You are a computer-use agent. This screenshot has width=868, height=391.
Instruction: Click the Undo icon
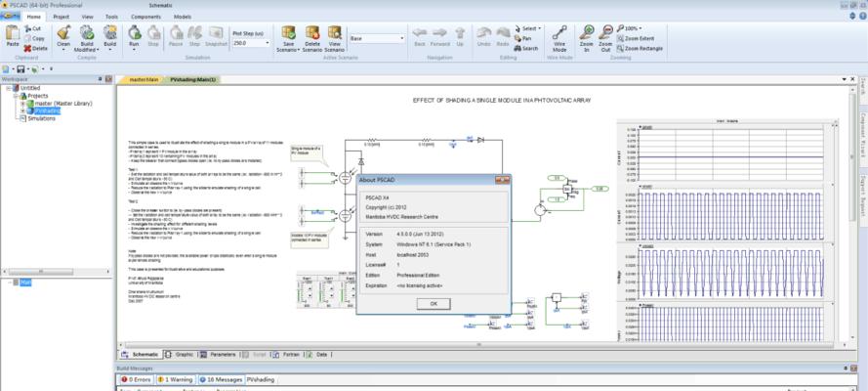484,32
